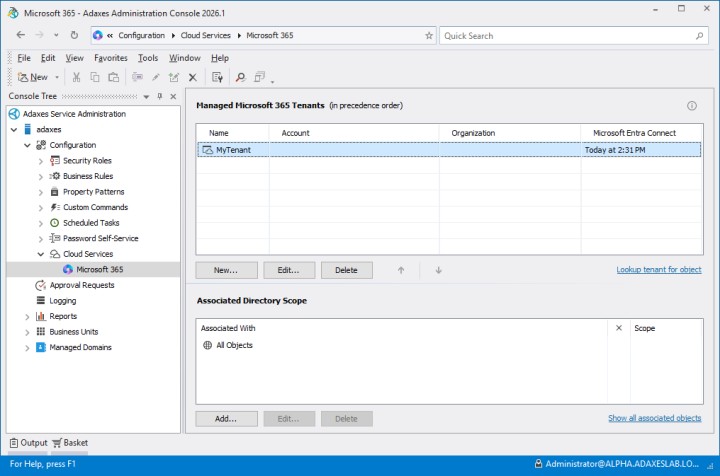Click Lookup tenant for object link
Viewport: 720px width, 476px height.
tap(658, 270)
